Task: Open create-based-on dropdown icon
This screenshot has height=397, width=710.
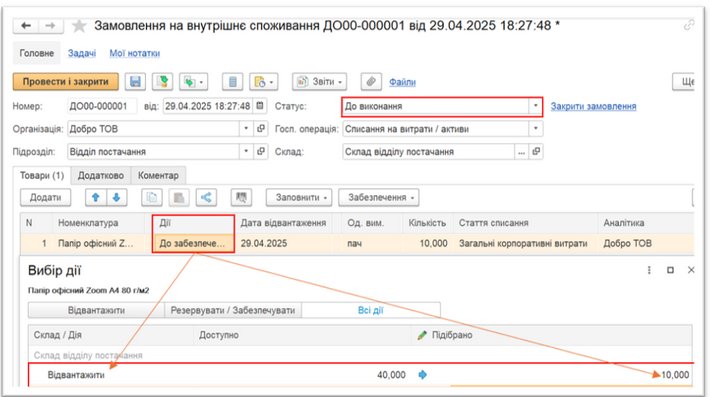Action: [x=193, y=82]
